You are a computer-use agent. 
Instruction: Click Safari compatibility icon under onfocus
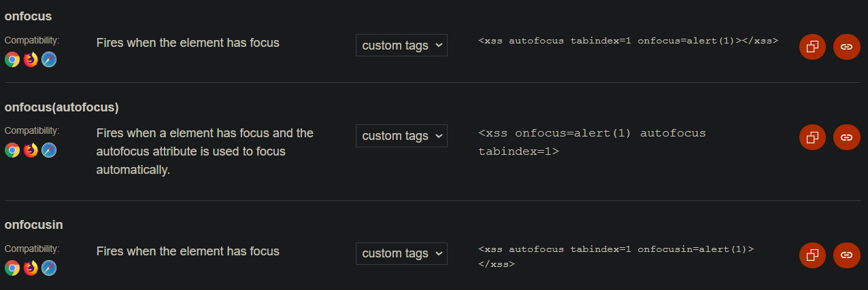[x=49, y=60]
